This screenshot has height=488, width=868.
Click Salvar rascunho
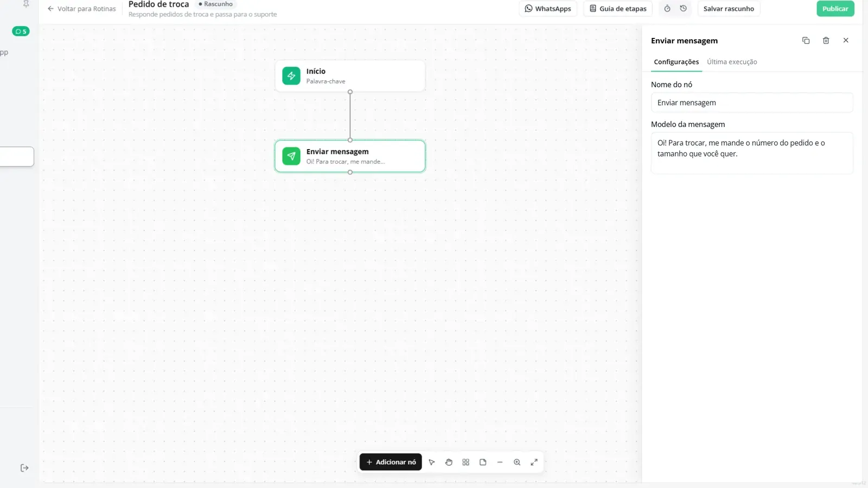point(729,9)
